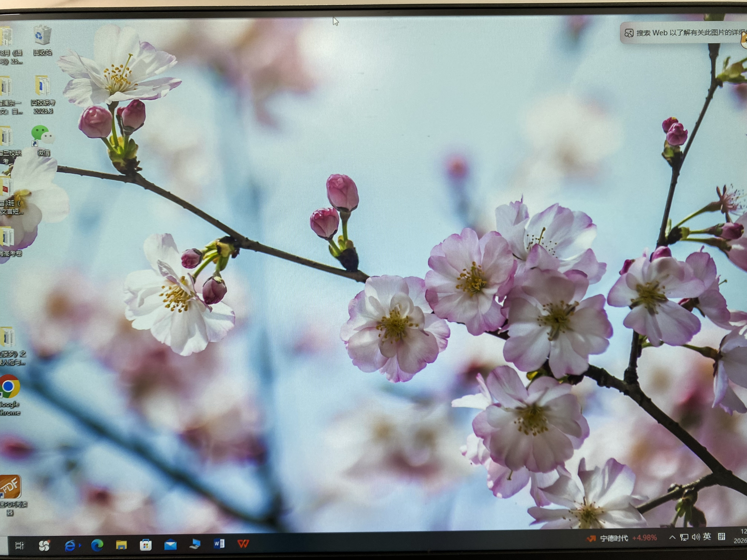Open the volume speaker control
Viewport: 747px width, 560px height.
[696, 537]
